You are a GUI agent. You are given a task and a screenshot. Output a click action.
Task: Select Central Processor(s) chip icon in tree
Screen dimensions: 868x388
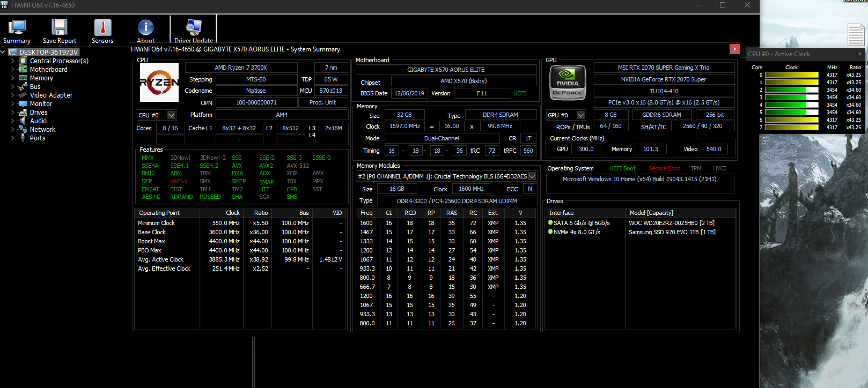23,61
